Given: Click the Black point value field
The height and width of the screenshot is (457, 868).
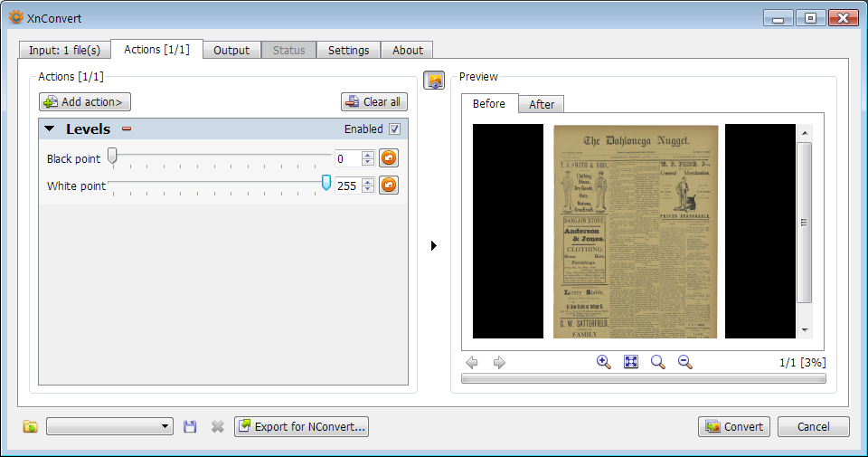Looking at the screenshot, I should pos(348,158).
